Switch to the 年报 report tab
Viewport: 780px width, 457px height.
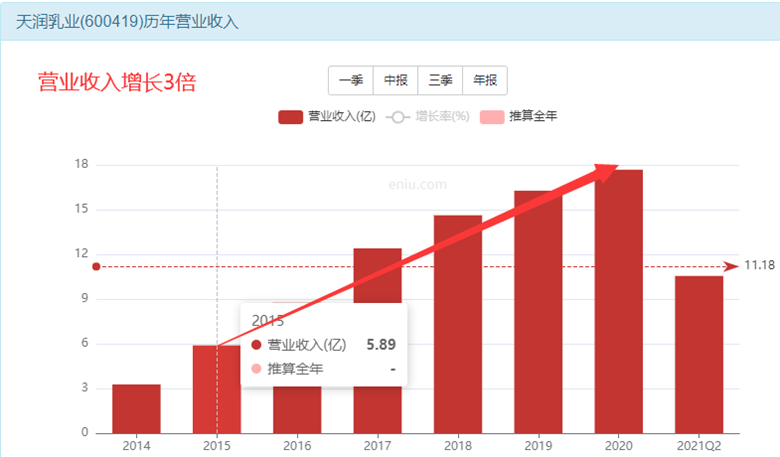click(x=485, y=80)
